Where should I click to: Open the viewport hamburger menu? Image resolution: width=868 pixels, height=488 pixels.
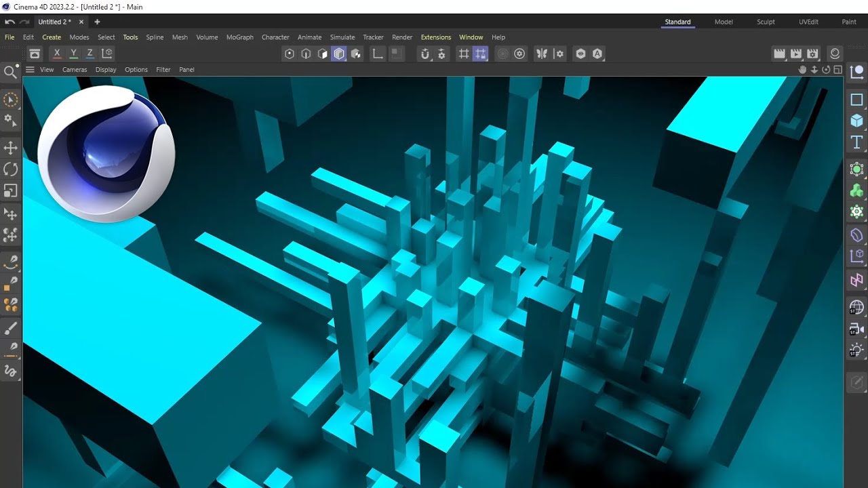30,70
